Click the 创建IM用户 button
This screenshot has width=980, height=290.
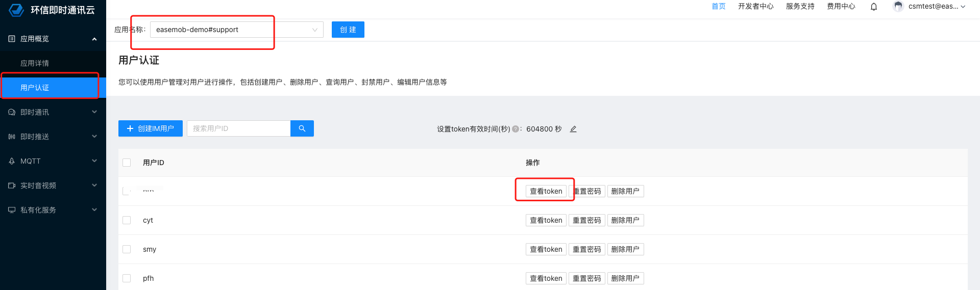tap(151, 128)
